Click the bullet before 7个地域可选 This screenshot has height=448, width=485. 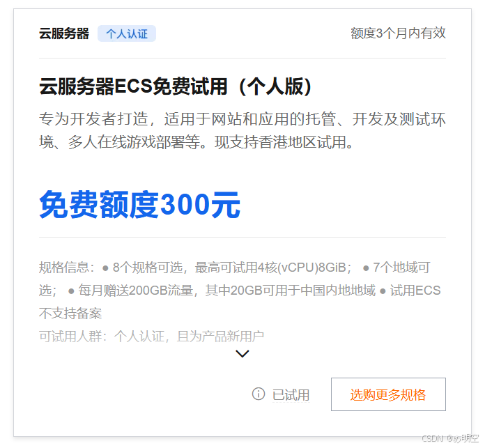click(x=366, y=268)
